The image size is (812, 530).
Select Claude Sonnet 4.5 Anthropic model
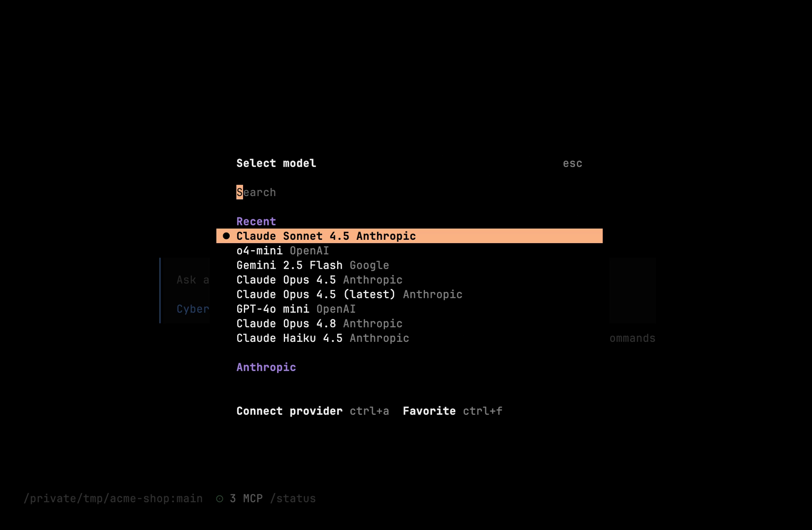409,236
